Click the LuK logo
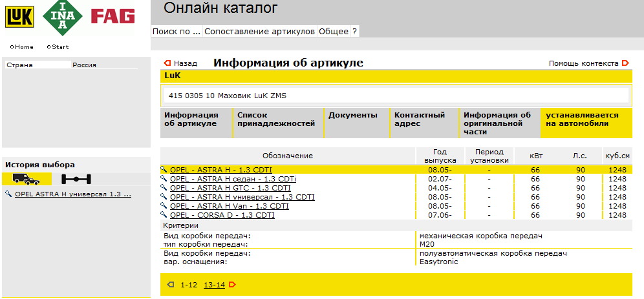 point(19,17)
